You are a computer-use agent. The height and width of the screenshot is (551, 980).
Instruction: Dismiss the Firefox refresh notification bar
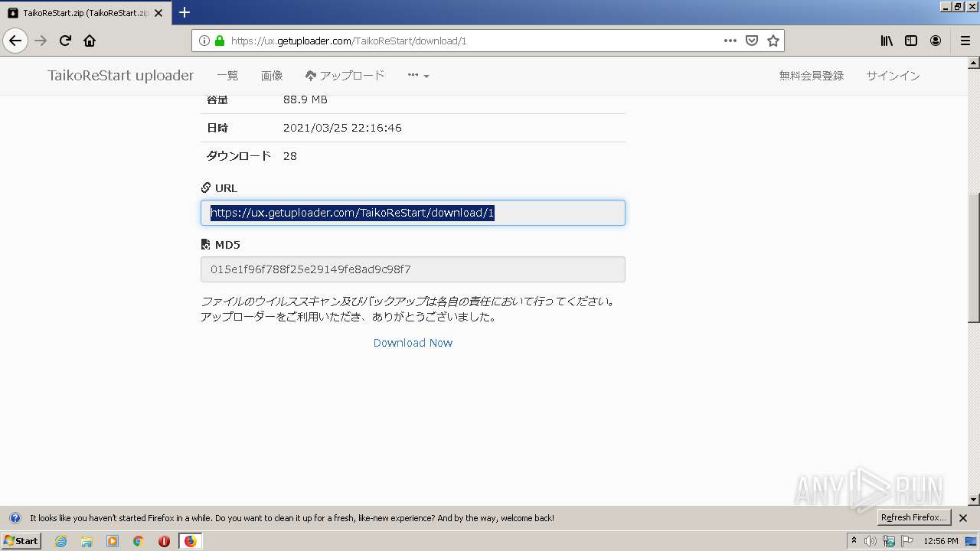click(963, 518)
